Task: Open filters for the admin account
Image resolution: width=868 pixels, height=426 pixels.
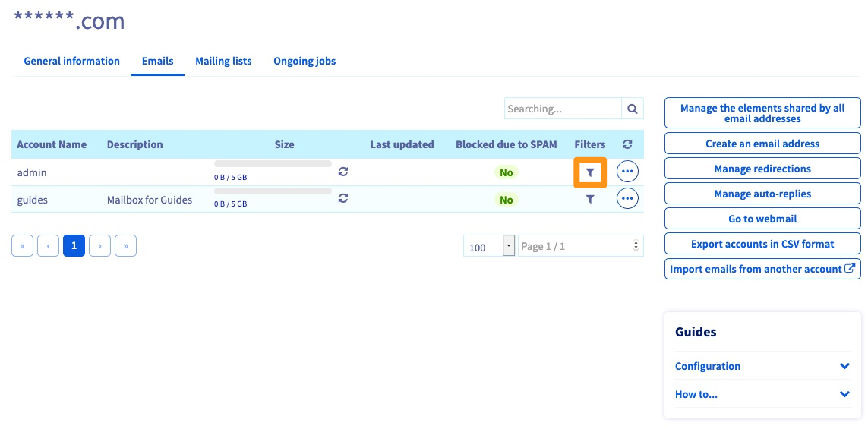Action: [x=590, y=172]
